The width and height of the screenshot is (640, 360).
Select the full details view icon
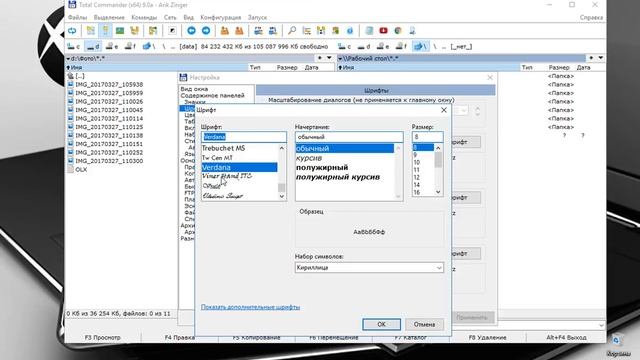pos(105,31)
